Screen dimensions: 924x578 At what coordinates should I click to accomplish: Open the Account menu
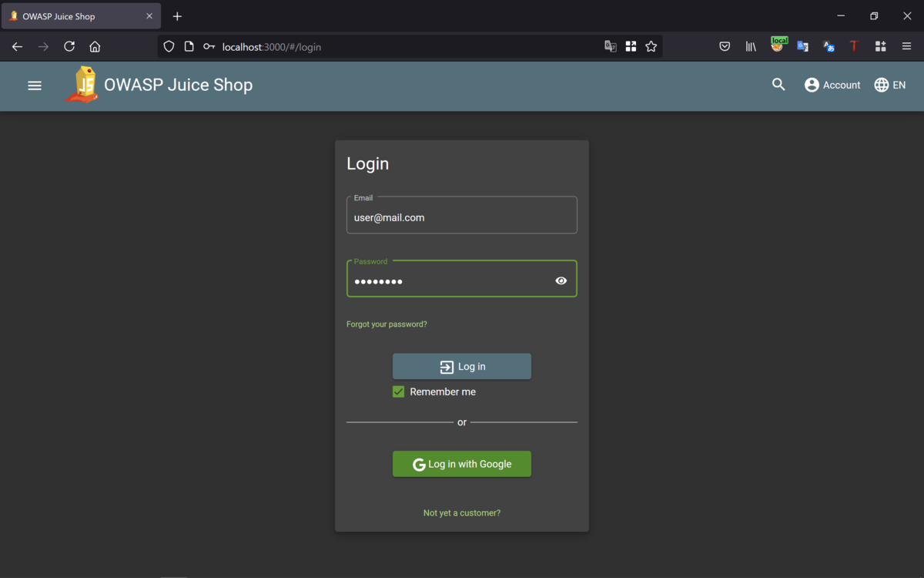pyautogui.click(x=832, y=85)
